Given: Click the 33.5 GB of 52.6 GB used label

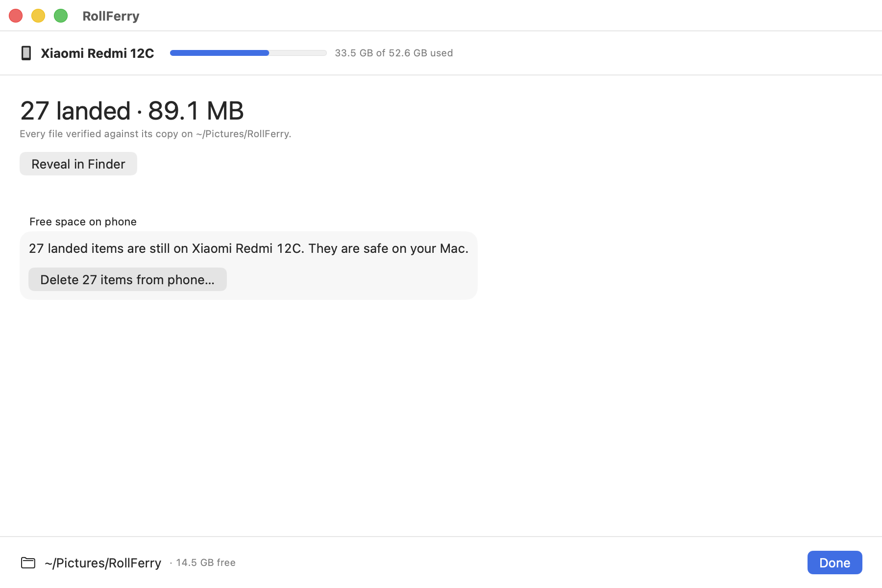Looking at the screenshot, I should click(x=394, y=53).
